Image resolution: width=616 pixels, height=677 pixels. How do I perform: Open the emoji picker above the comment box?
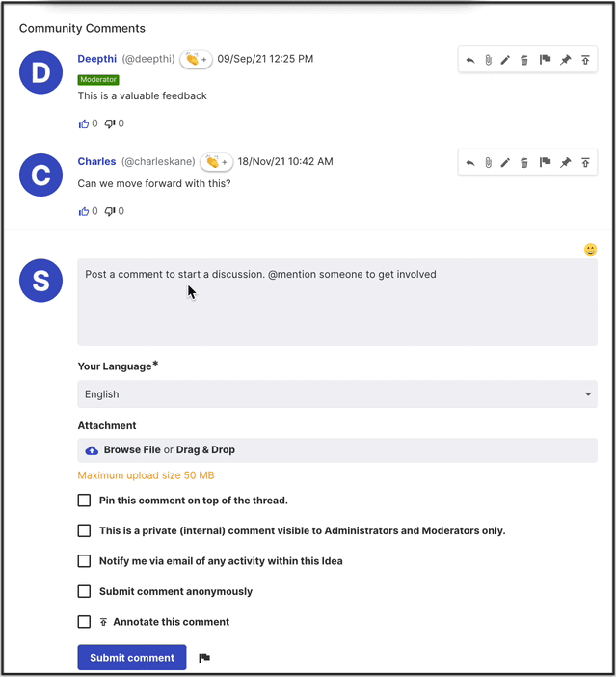click(590, 250)
